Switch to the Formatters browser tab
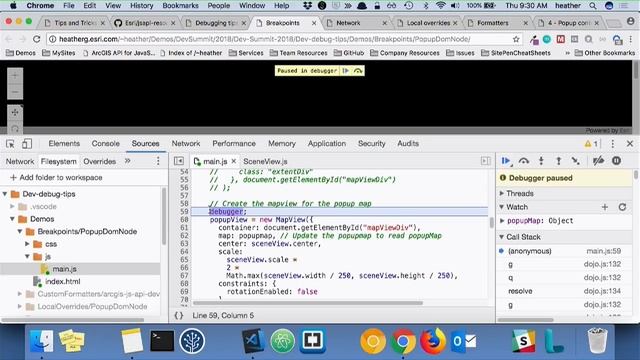This screenshot has width=640, height=360. (x=493, y=23)
